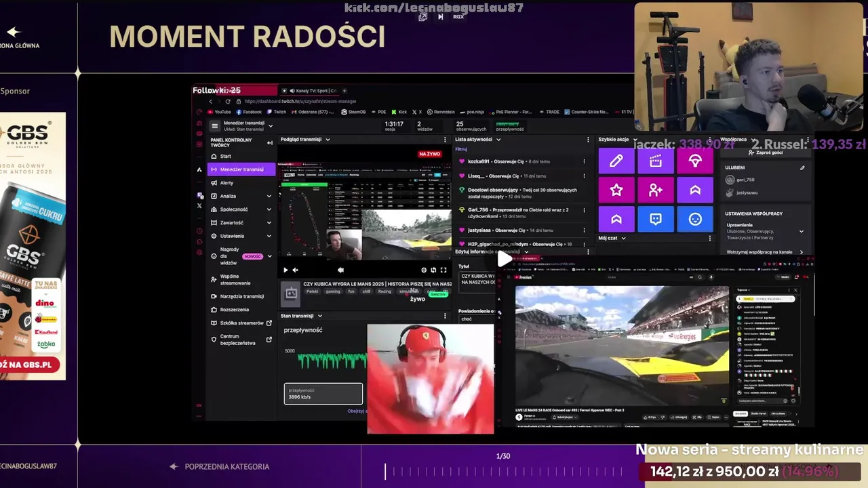Open a new browser tab with plus
The width and height of the screenshot is (868, 488).
pyautogui.click(x=344, y=90)
